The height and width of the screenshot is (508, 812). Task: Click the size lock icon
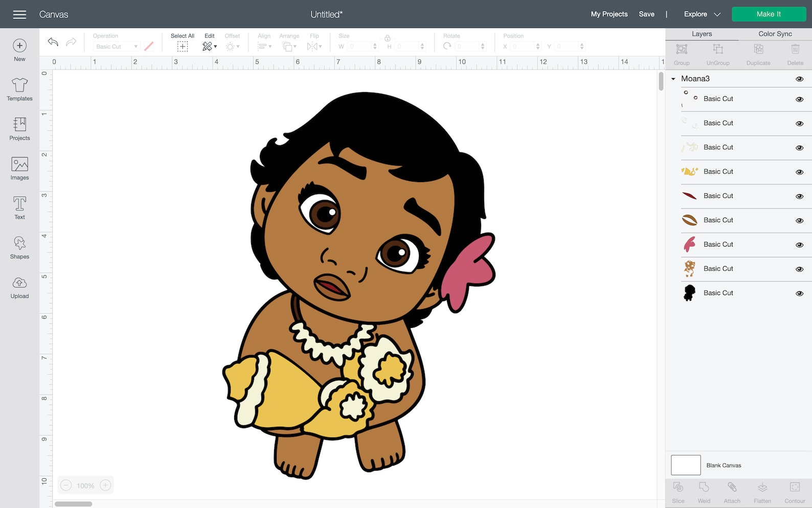[388, 37]
